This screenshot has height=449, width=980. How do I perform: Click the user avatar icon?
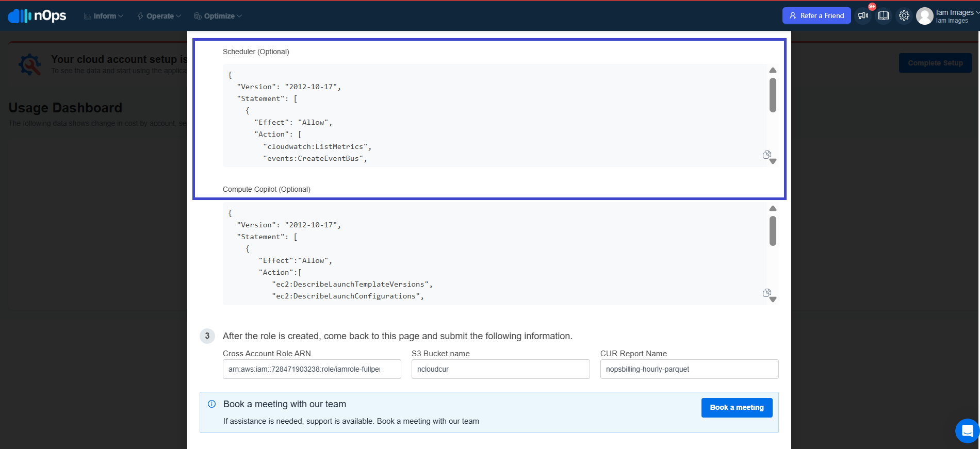point(924,16)
